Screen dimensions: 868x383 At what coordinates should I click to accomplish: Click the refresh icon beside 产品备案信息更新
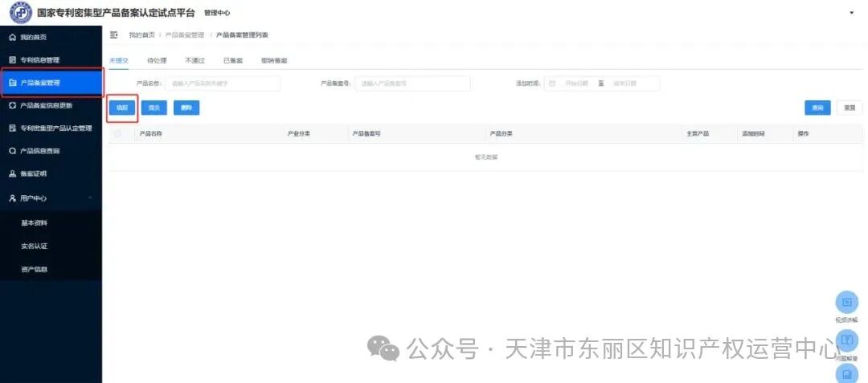(x=13, y=105)
